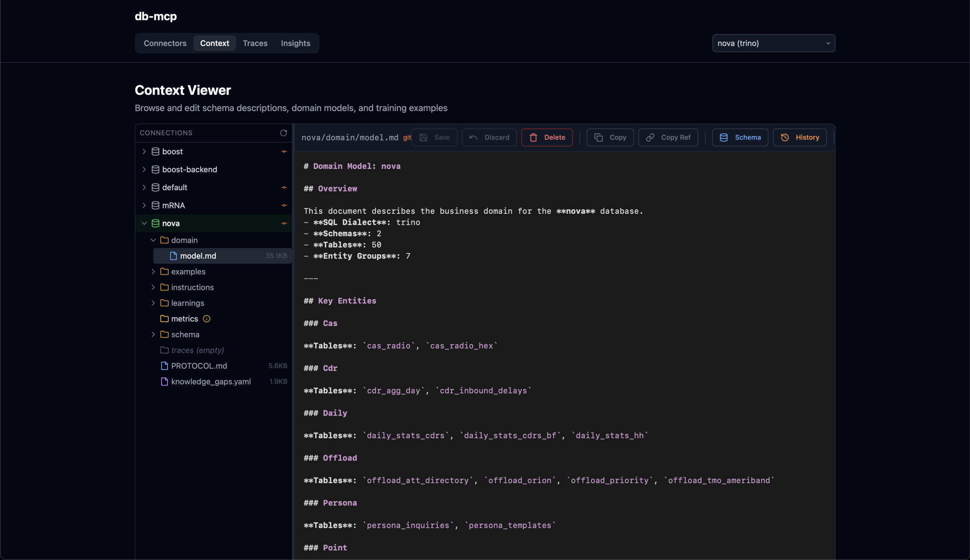Open the nova (trino) connection dropdown
970x560 pixels.
[773, 43]
